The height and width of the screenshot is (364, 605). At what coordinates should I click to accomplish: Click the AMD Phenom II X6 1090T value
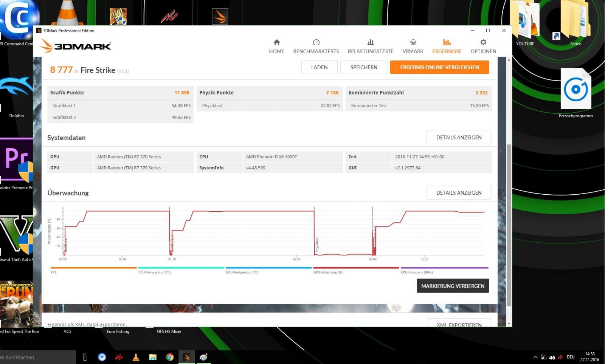[271, 156]
